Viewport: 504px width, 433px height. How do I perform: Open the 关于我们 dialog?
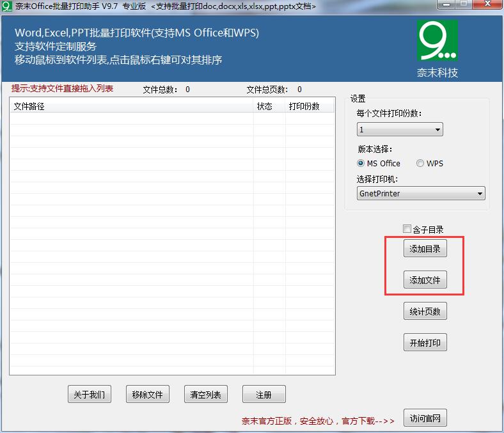point(90,394)
